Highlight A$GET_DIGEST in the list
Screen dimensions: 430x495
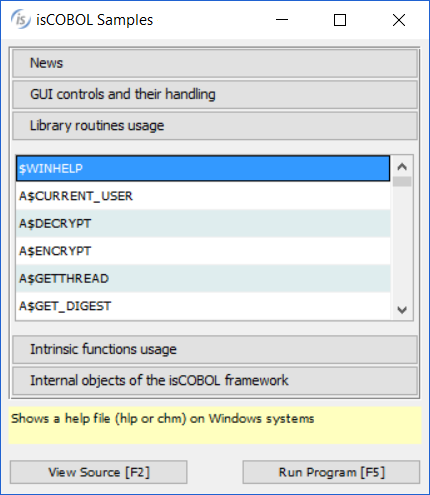(203, 306)
